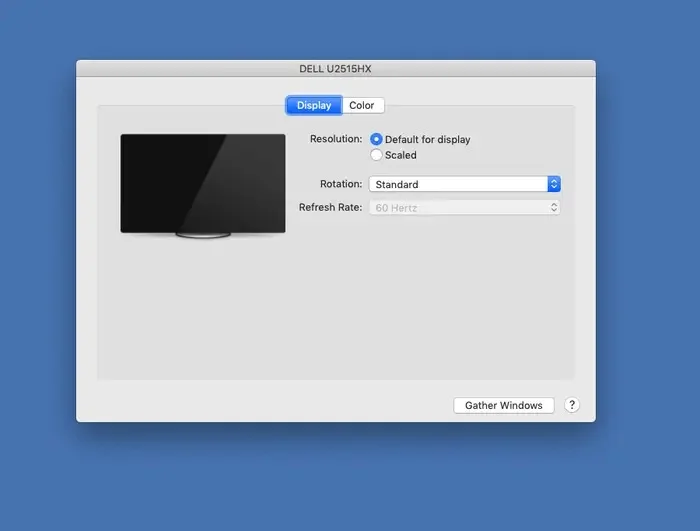This screenshot has width=700, height=531.
Task: Click the grayed arrows on Refresh Rate menu
Action: [x=554, y=208]
